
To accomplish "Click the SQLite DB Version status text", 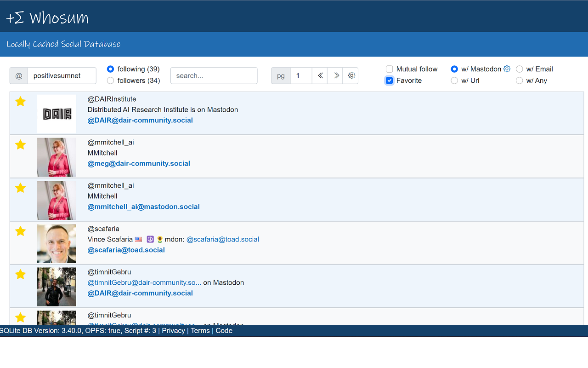I will (x=78, y=331).
